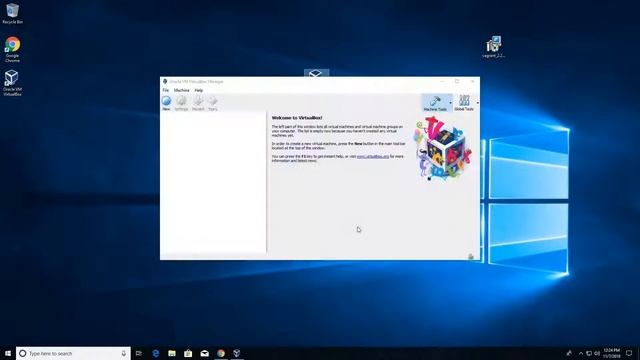
Task: Close the VirtualBox Manager window
Action: click(472, 82)
